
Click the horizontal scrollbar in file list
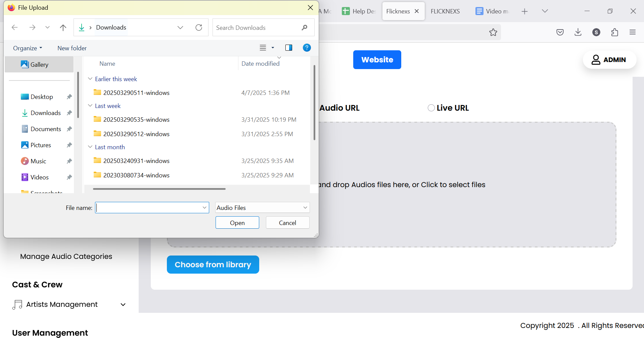[159, 189]
